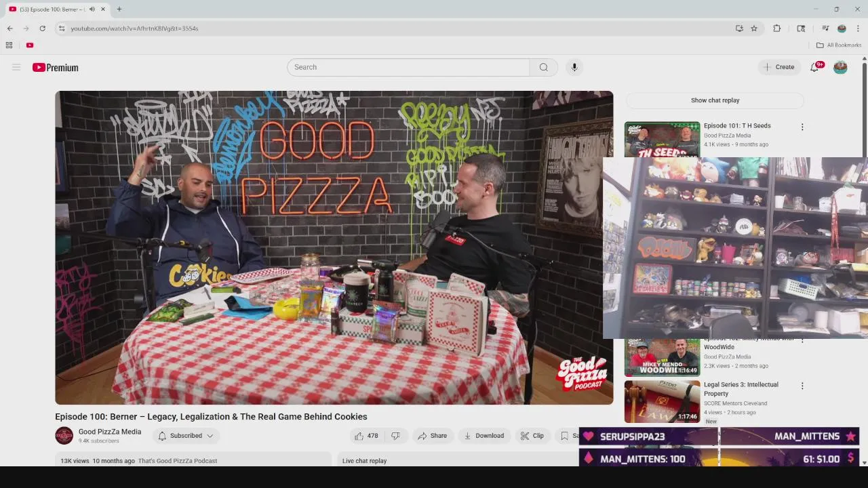
Task: Click the page vertical scrollbar
Action: coord(865,261)
